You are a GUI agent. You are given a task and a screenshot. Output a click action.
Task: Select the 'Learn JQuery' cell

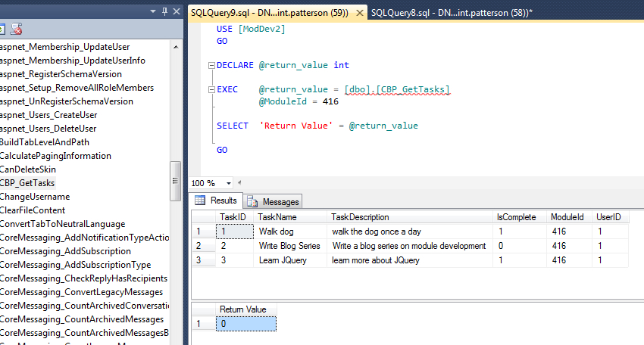pos(290,260)
